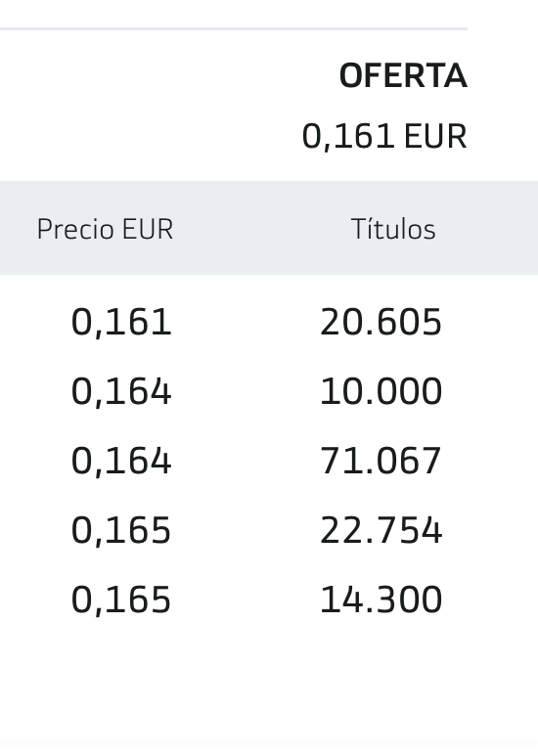Image resolution: width=538 pixels, height=756 pixels.
Task: Click the EUR currency label under OFERTA
Action: pos(436,137)
